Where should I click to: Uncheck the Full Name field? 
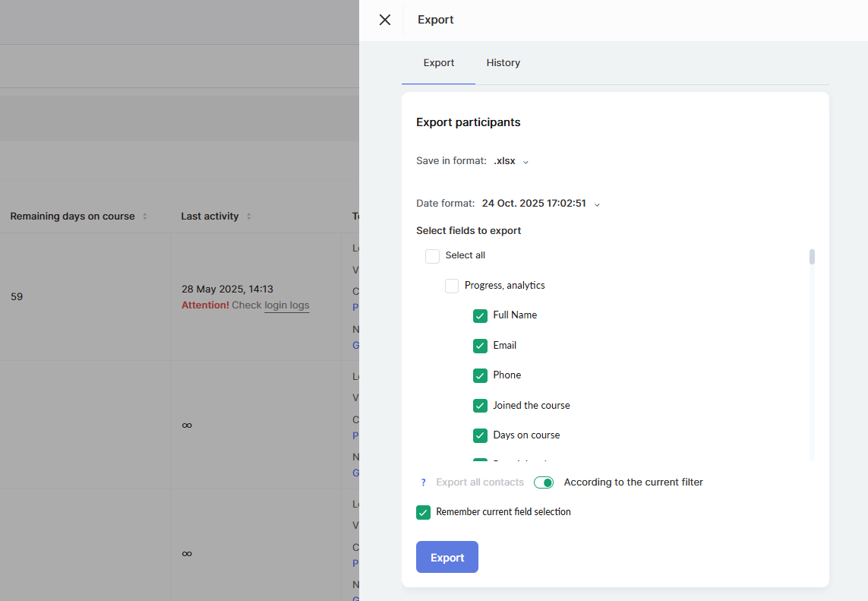pyautogui.click(x=480, y=315)
